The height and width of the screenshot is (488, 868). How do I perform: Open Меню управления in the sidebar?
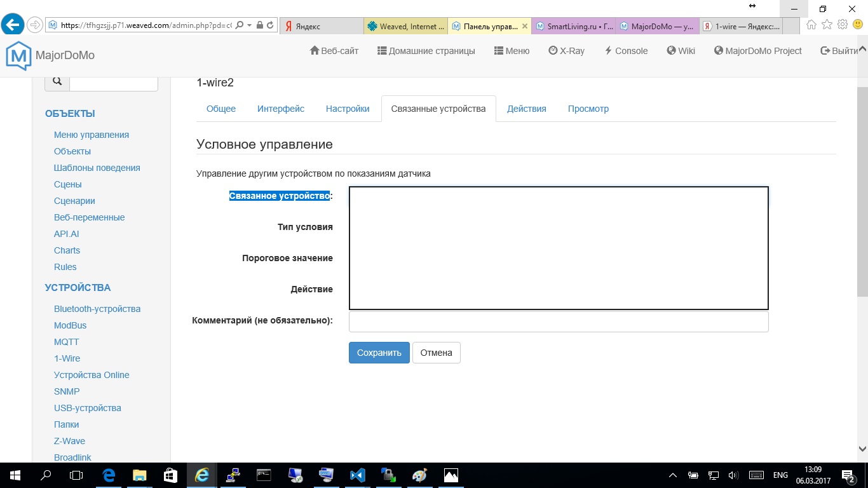click(x=92, y=135)
